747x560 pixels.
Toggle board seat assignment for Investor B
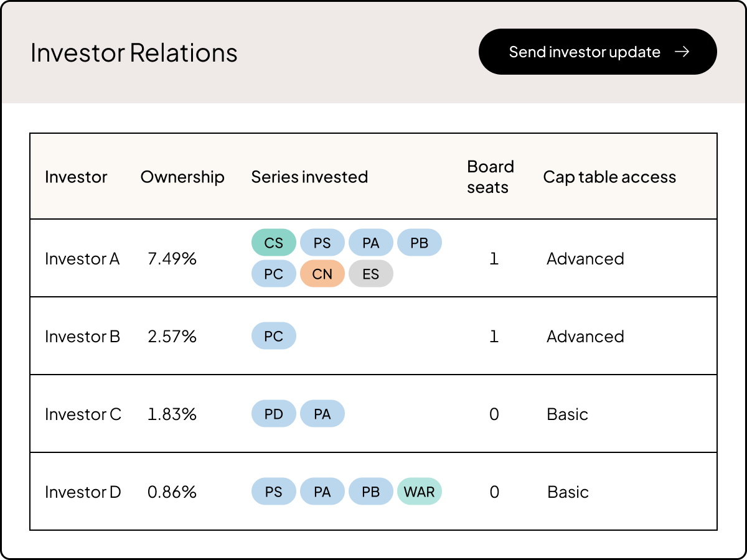(494, 336)
